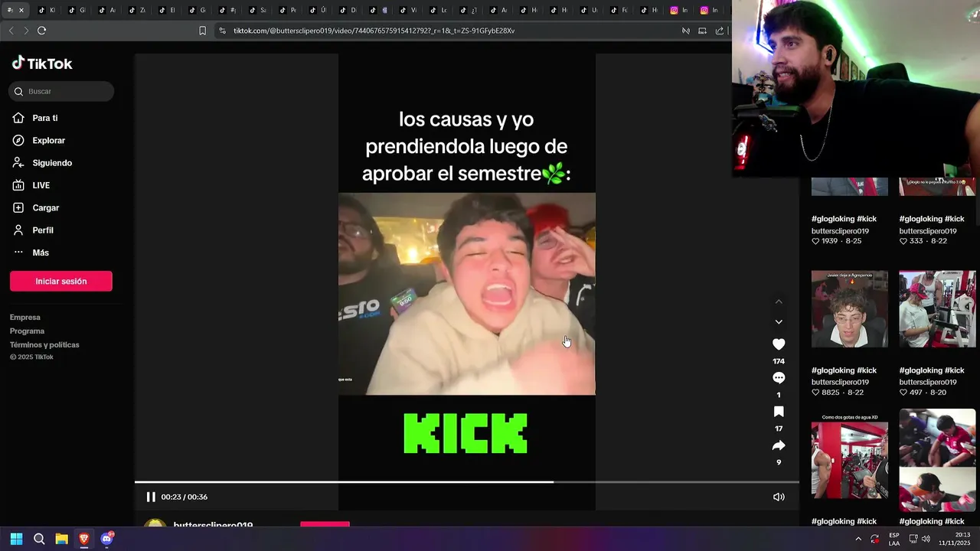Open the 'Como dos gotas de agua XD' thumbnail
Viewport: 980px width, 551px height.
pyautogui.click(x=850, y=460)
